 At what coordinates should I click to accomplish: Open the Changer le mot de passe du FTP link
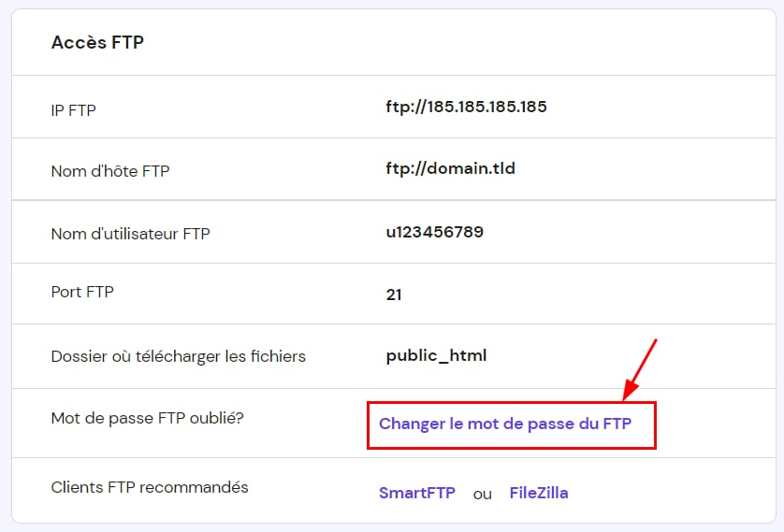[504, 424]
